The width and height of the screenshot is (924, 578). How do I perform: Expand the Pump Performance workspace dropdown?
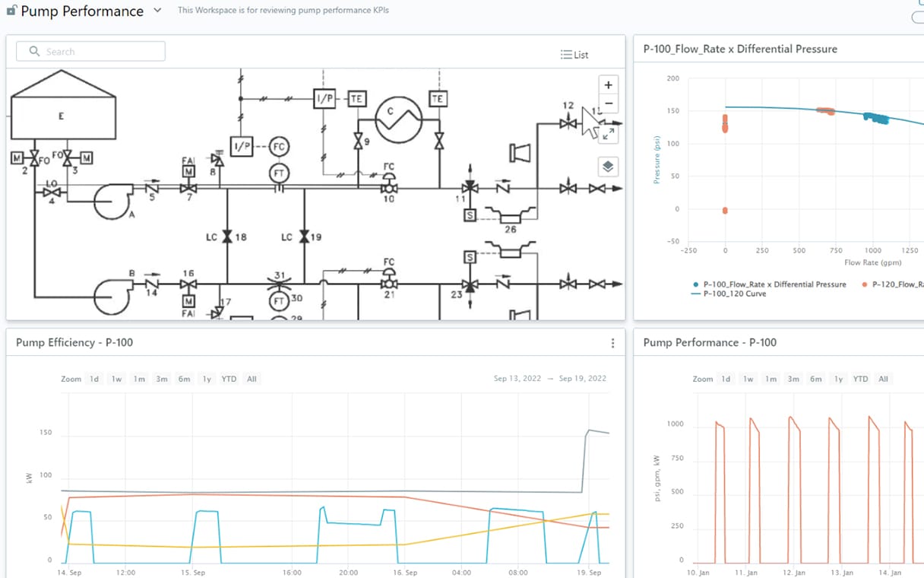[157, 11]
